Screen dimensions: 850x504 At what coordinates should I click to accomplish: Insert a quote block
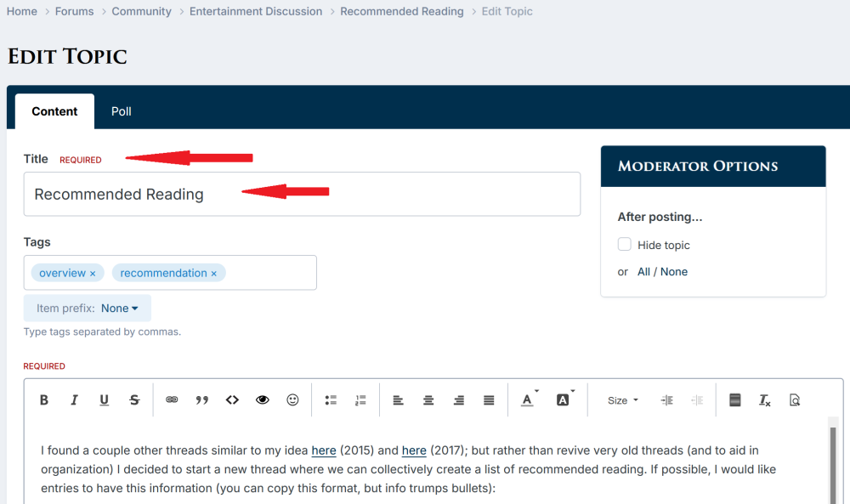tap(202, 400)
